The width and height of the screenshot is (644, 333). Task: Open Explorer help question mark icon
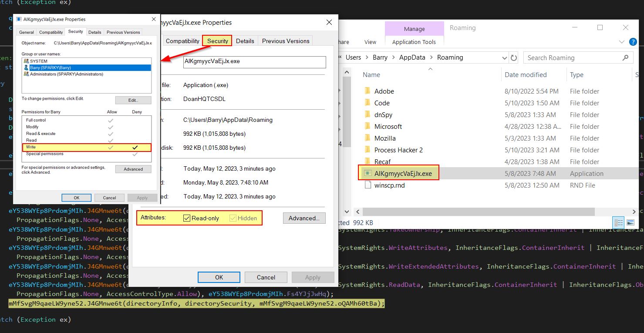click(x=634, y=42)
